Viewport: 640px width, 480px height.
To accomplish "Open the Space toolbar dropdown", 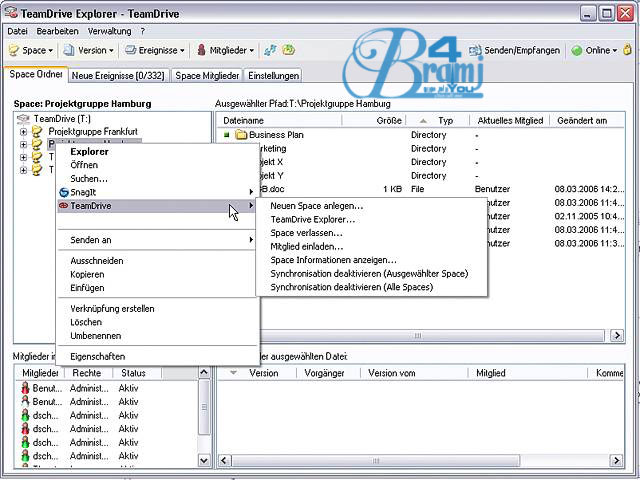I will tap(31, 50).
